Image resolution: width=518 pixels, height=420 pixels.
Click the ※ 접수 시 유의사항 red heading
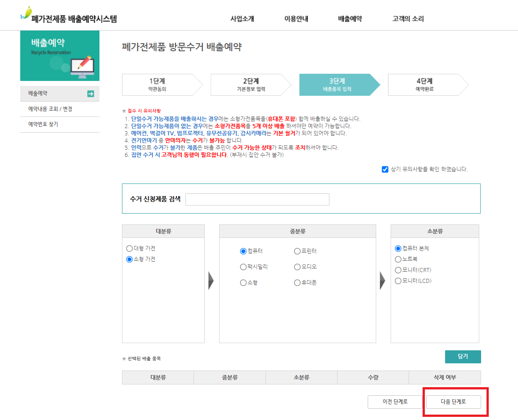(141, 111)
